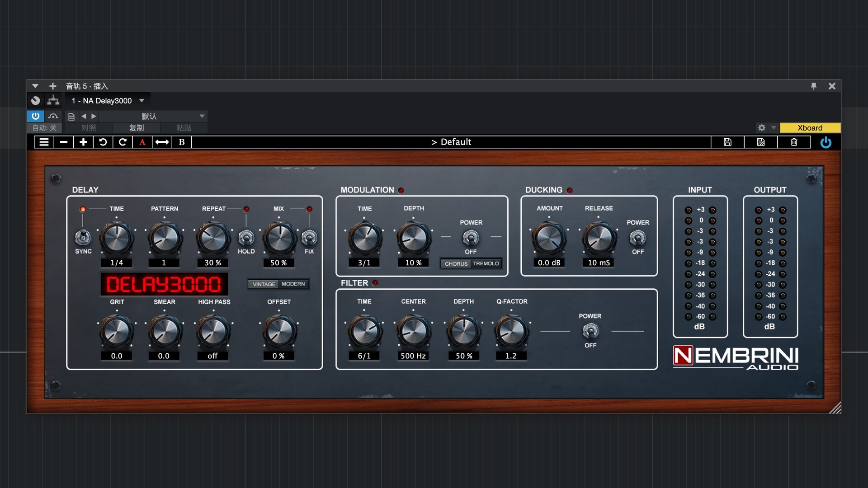Pin the plugin window

814,86
